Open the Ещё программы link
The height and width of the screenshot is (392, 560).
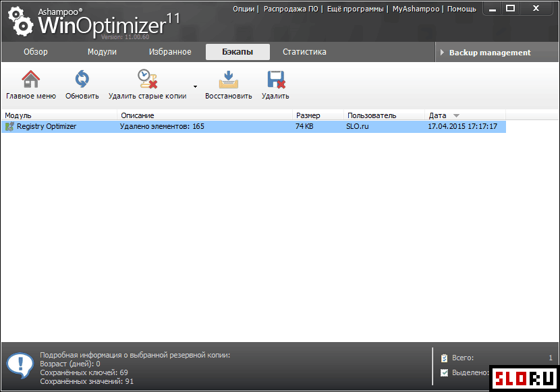point(356,9)
